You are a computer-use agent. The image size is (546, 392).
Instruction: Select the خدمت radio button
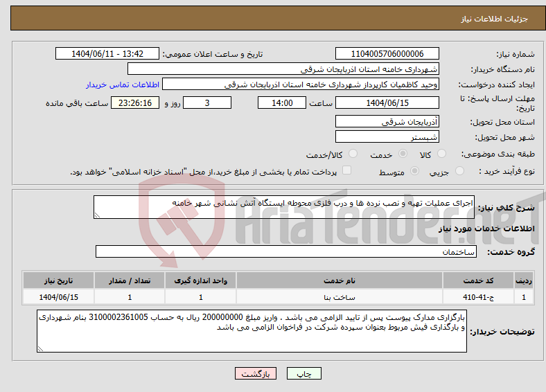click(403, 154)
